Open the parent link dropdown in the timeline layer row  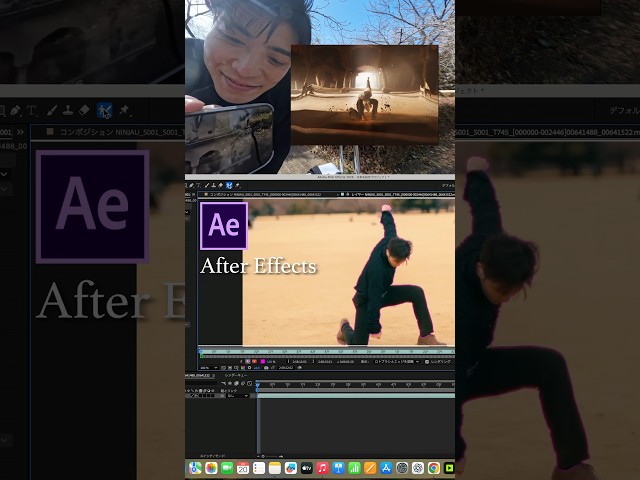[x=238, y=396]
